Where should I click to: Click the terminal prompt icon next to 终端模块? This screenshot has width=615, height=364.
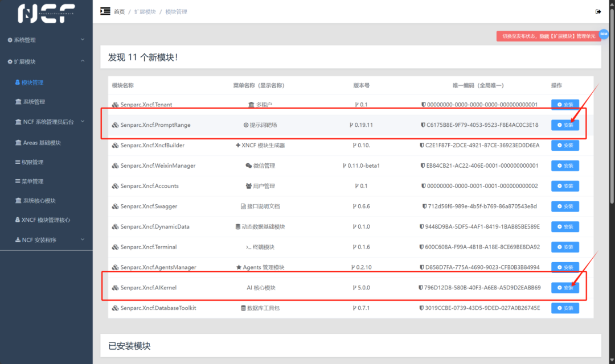coord(248,247)
